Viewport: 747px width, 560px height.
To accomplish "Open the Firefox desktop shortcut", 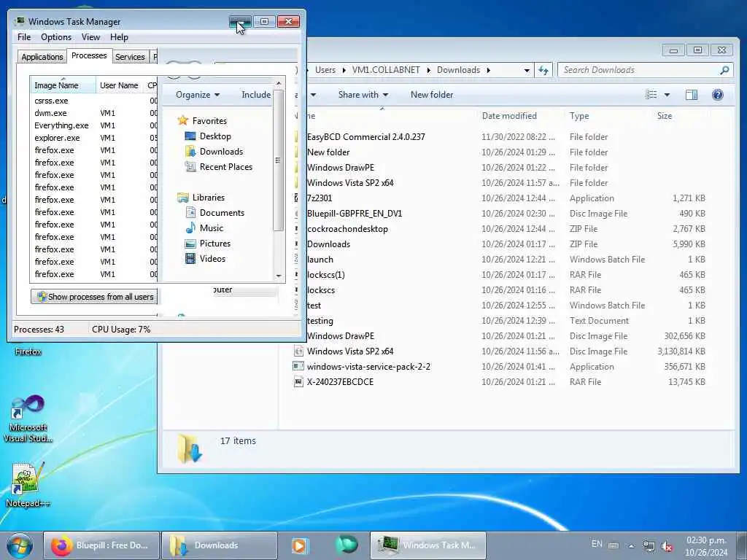I will coord(28,351).
